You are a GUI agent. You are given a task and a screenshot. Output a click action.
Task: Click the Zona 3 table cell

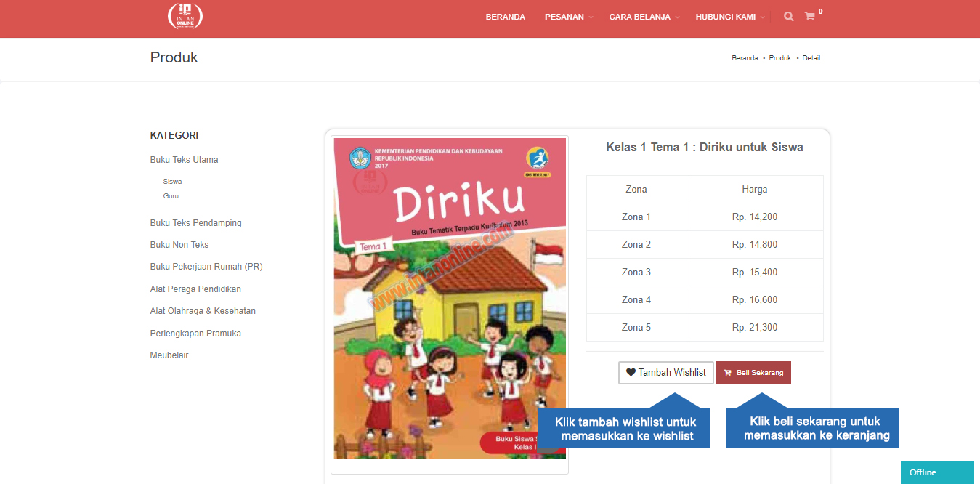(636, 273)
